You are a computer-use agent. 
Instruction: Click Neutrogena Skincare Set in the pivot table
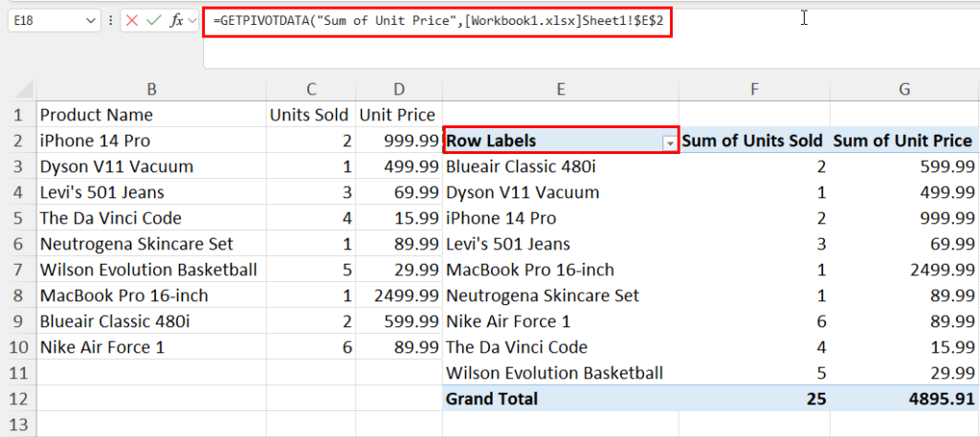[x=561, y=295]
